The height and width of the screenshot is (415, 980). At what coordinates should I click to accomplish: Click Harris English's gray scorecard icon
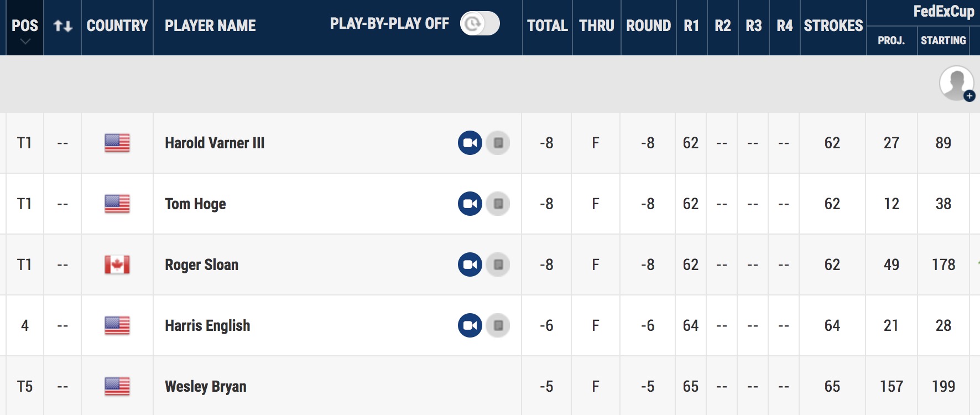click(498, 325)
